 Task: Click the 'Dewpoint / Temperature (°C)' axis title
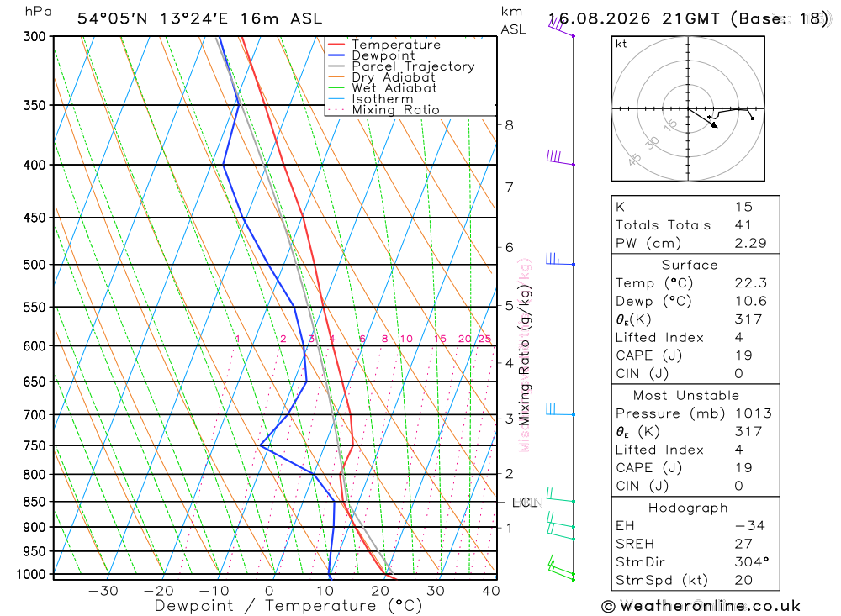pos(288,607)
